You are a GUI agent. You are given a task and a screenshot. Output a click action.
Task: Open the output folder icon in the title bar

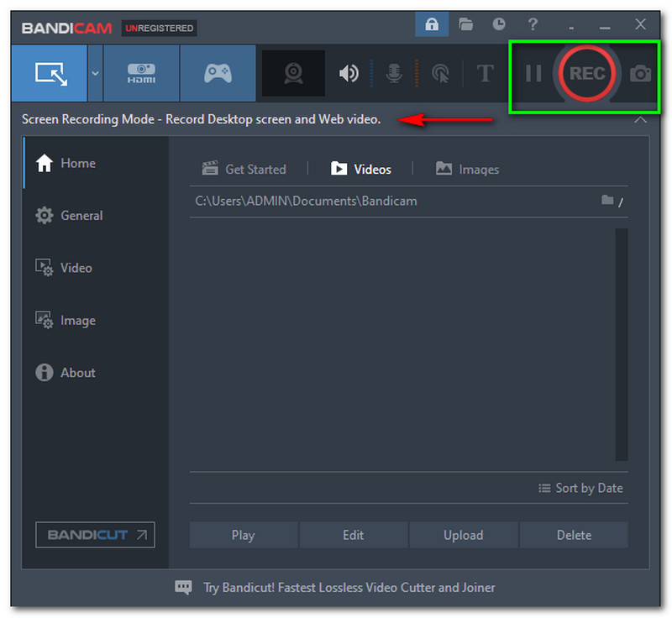point(465,24)
